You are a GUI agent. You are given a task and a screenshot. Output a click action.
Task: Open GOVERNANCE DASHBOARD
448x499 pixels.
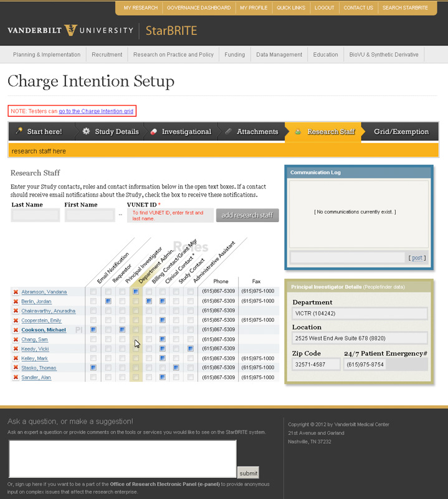coord(199,7)
